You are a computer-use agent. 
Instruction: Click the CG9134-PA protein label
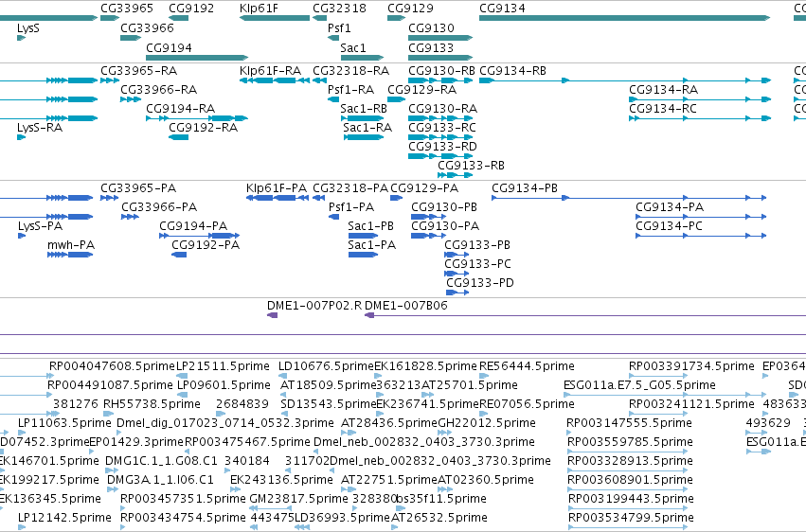pos(670,207)
